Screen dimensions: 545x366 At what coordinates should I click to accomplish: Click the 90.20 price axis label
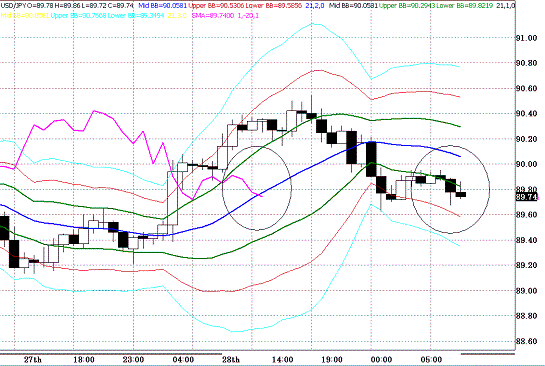527,139
